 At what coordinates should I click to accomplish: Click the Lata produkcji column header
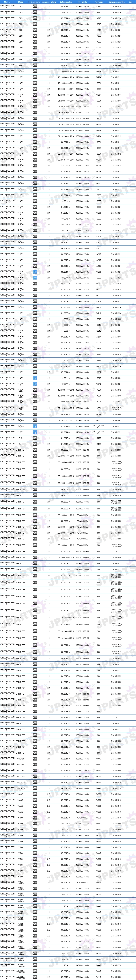coord(66,2)
